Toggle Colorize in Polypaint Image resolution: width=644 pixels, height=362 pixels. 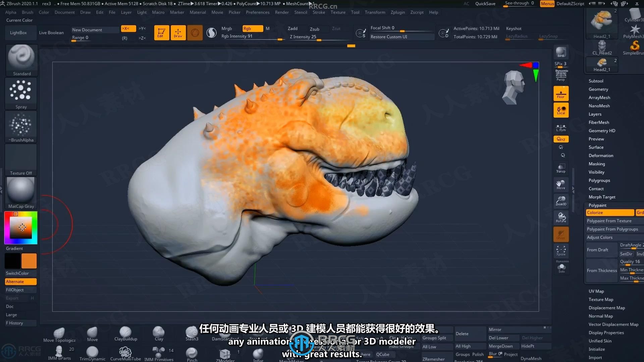(x=610, y=213)
